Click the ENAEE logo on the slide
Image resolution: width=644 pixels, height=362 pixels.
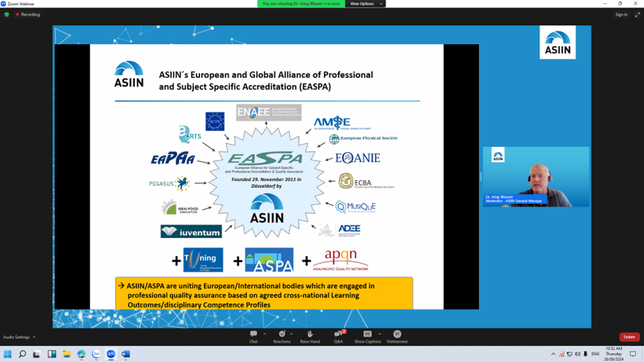(x=269, y=112)
